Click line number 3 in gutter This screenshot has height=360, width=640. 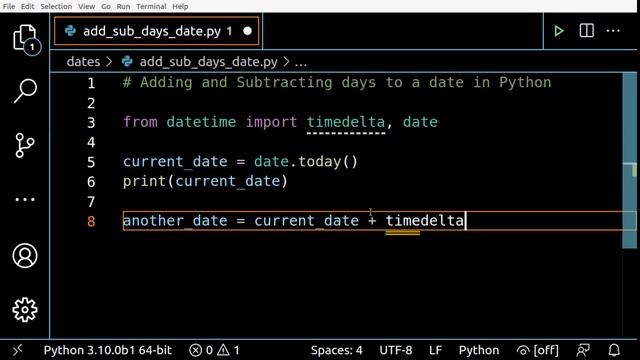[x=91, y=122]
